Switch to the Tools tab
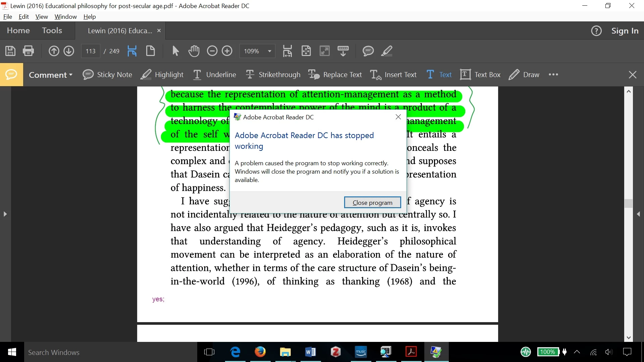This screenshot has height=362, width=644. click(x=52, y=31)
